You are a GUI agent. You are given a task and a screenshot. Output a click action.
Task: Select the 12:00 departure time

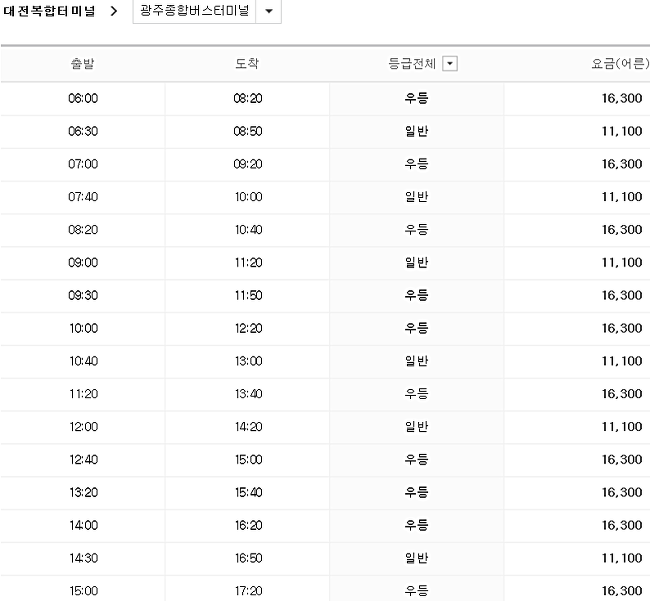(x=83, y=427)
